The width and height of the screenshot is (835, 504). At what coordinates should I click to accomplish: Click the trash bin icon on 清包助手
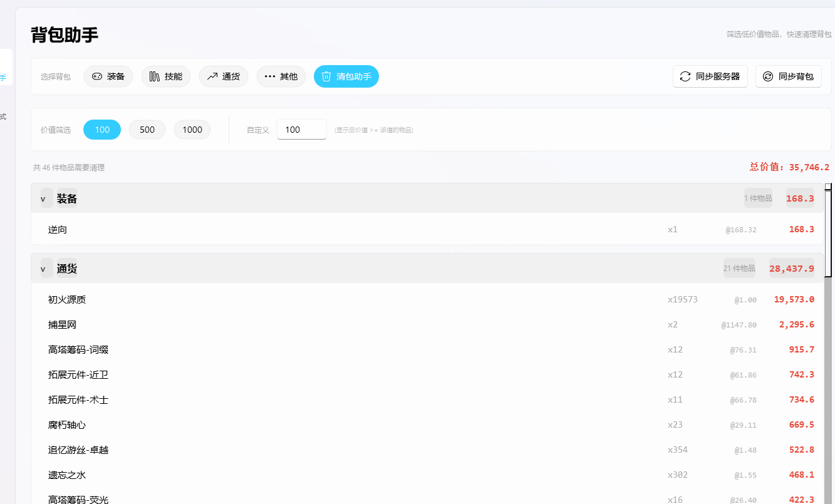[x=326, y=76]
